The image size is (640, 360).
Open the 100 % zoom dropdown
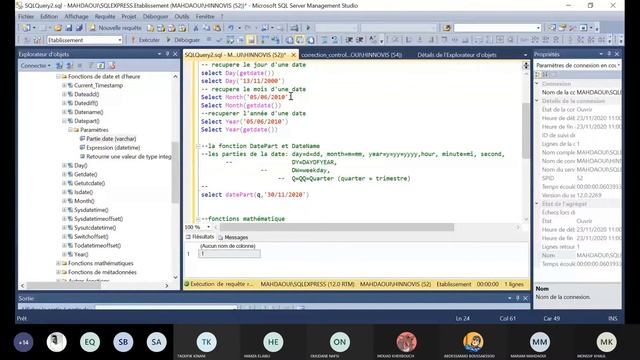[x=208, y=227]
